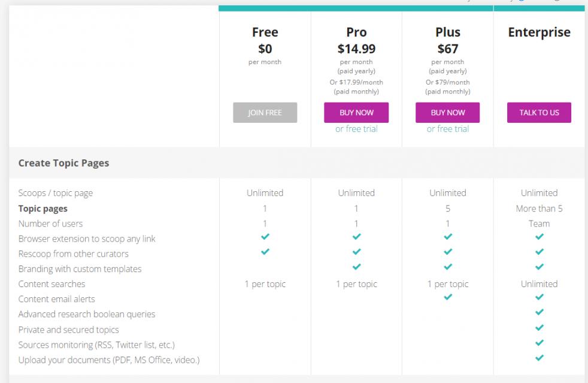
Task: Click BUY NOW under Pro plan
Action: [356, 113]
